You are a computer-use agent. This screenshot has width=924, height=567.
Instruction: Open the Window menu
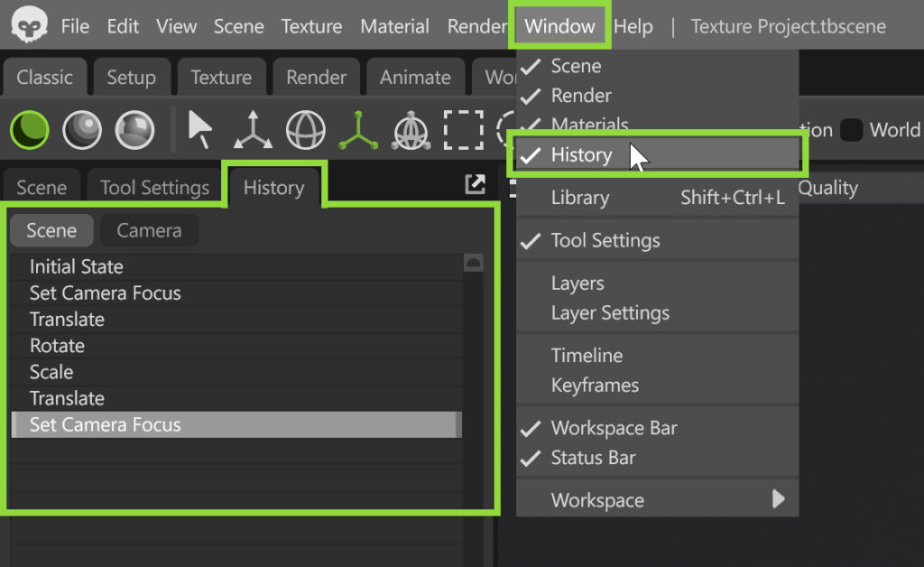pyautogui.click(x=559, y=26)
